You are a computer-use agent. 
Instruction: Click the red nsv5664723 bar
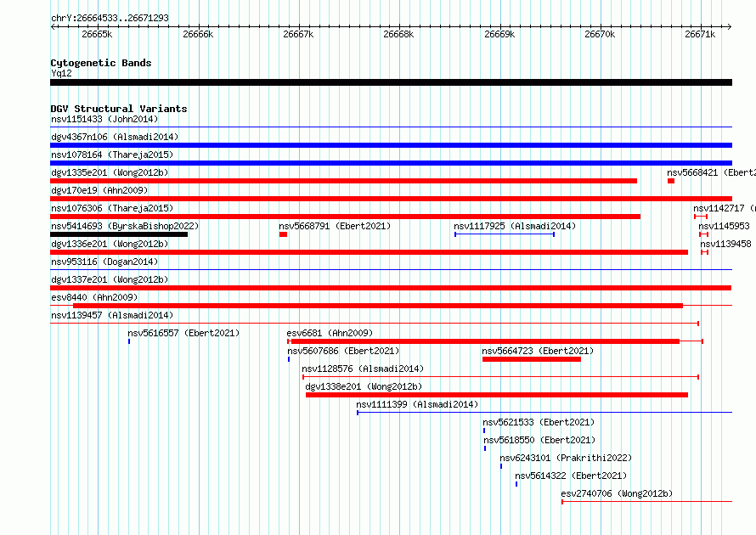(531, 359)
